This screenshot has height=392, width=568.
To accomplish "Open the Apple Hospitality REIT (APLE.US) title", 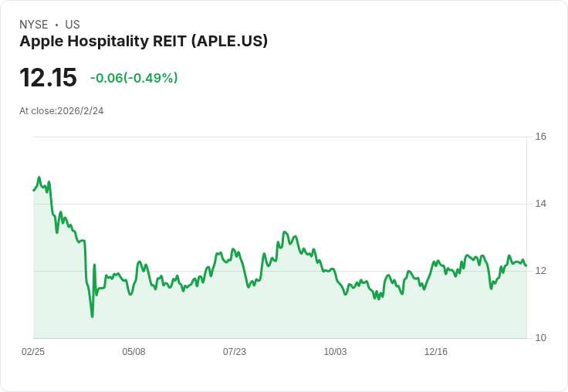I will click(144, 42).
